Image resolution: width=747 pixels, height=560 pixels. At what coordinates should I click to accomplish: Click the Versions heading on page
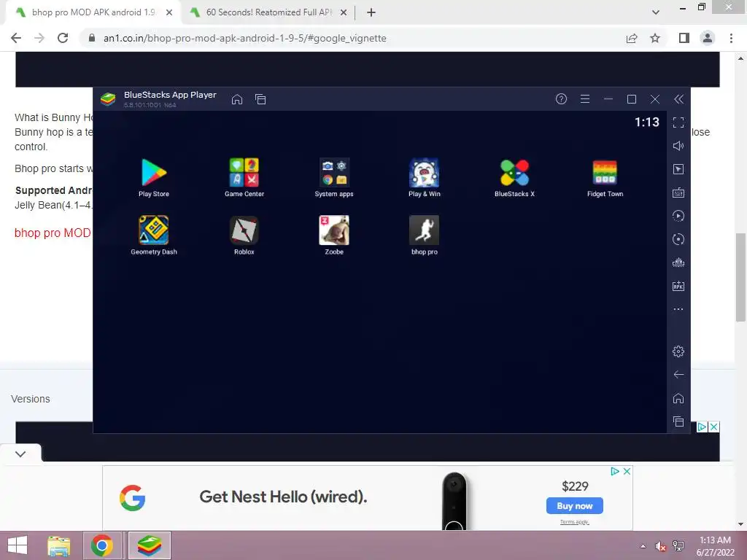click(x=31, y=399)
